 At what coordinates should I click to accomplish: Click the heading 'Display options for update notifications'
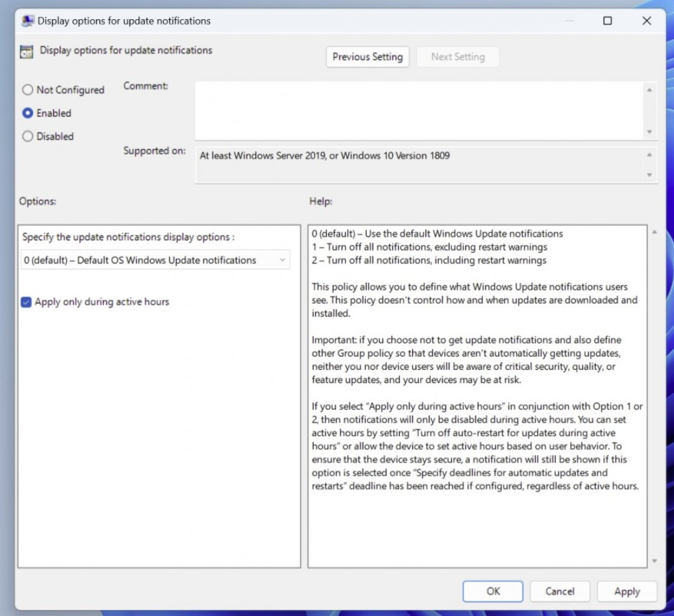point(126,51)
